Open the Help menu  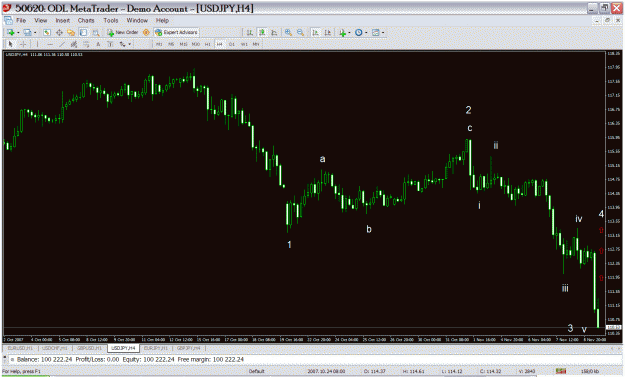coord(162,20)
